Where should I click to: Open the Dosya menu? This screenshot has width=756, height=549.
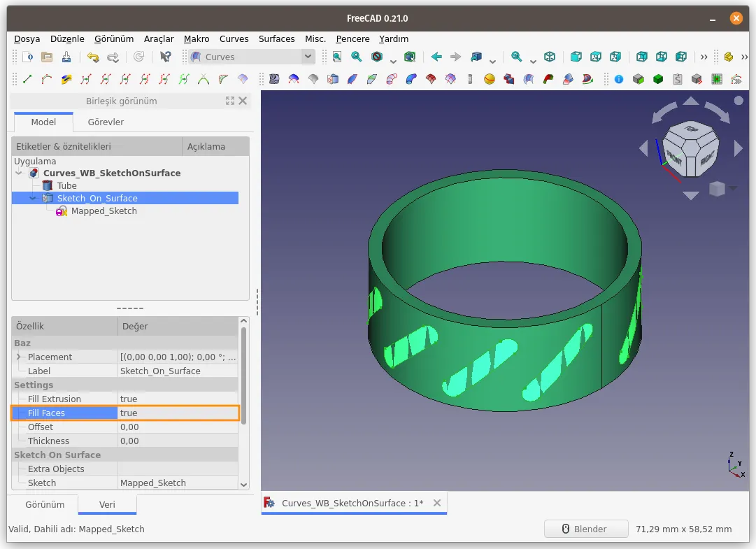(x=27, y=38)
